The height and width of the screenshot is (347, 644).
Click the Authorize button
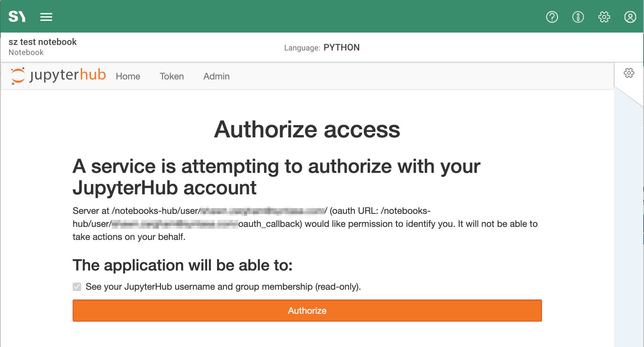click(x=307, y=311)
